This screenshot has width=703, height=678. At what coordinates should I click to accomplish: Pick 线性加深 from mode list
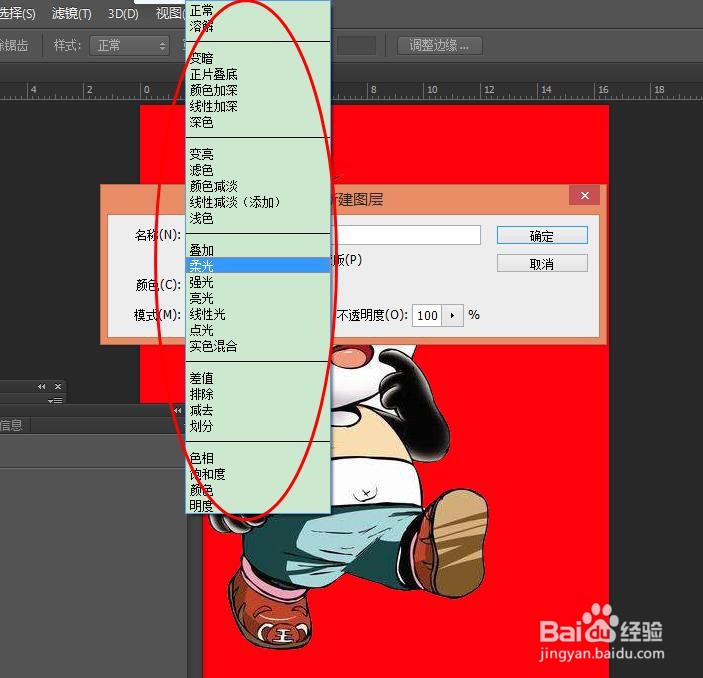click(x=258, y=106)
